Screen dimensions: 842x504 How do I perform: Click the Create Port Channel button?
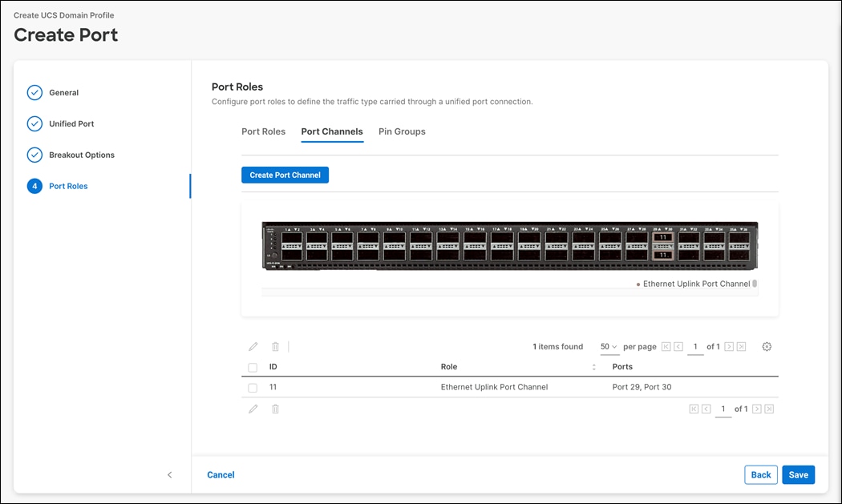point(285,175)
